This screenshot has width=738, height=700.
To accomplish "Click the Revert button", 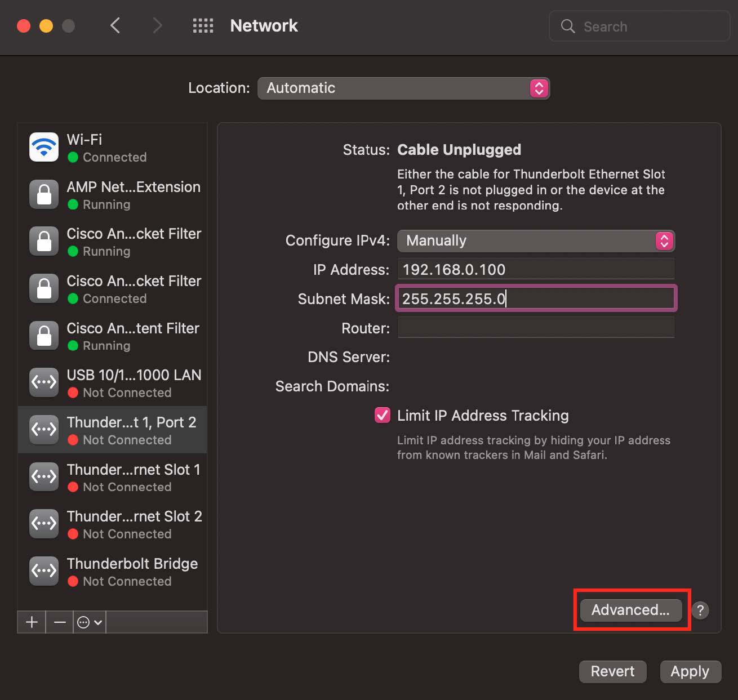I will [612, 671].
